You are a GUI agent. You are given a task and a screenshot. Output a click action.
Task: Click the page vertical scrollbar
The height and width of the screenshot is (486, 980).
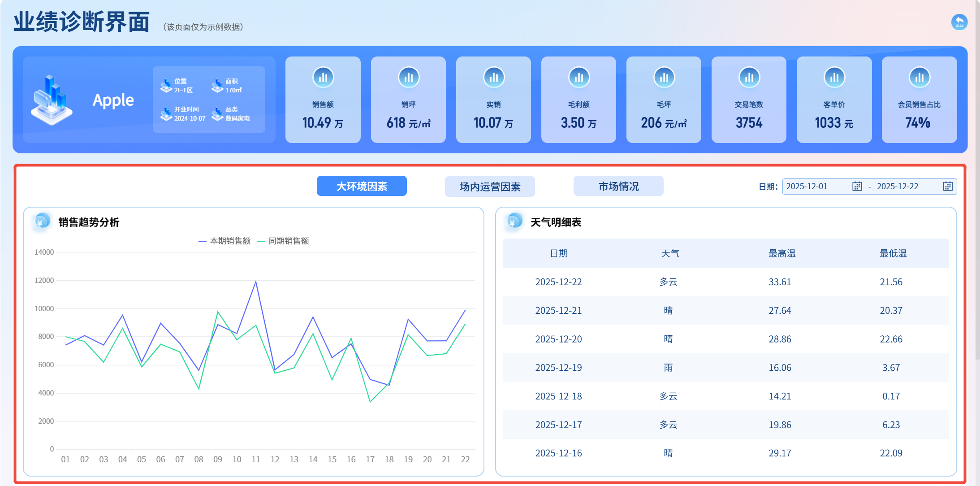(x=977, y=179)
